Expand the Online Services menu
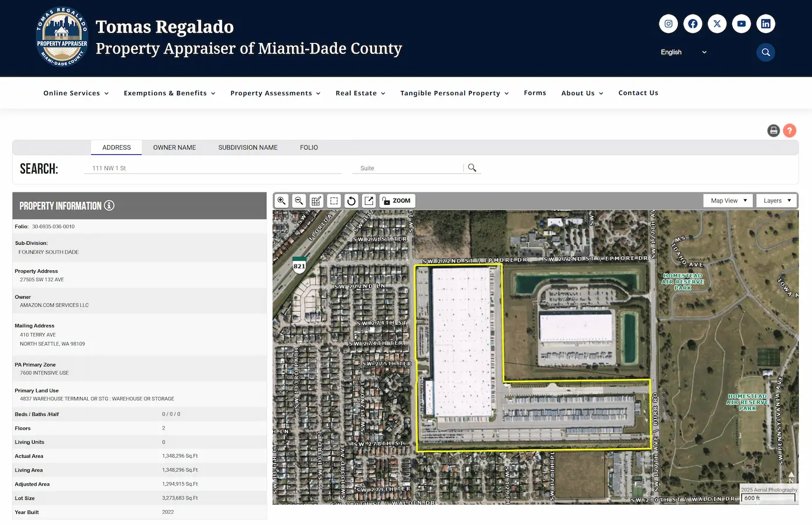 click(x=76, y=93)
